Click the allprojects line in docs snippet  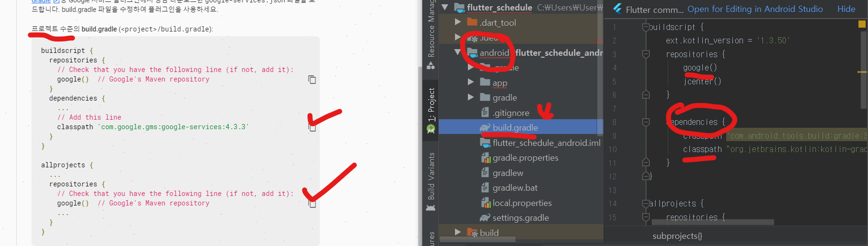tap(67, 165)
